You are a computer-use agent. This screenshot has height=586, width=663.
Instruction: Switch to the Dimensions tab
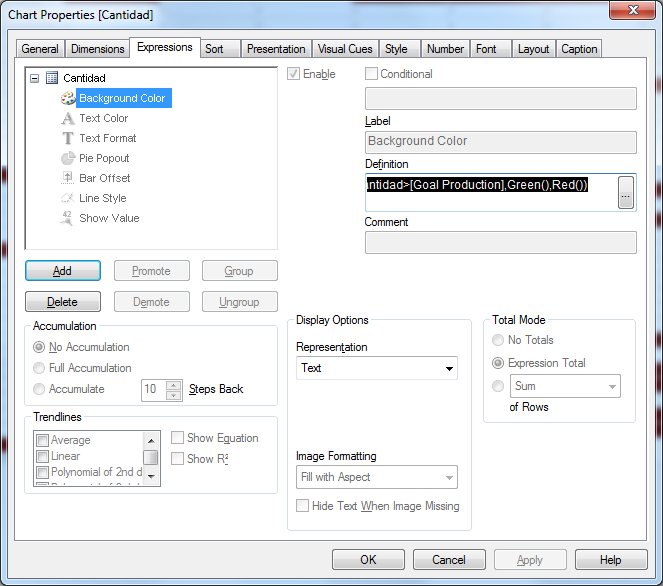point(98,49)
